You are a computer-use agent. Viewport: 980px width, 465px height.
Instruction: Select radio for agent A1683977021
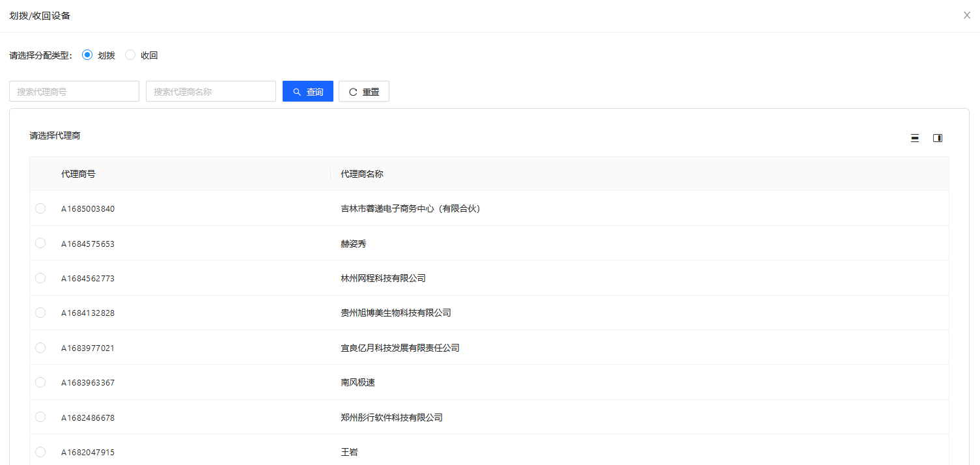pos(40,348)
